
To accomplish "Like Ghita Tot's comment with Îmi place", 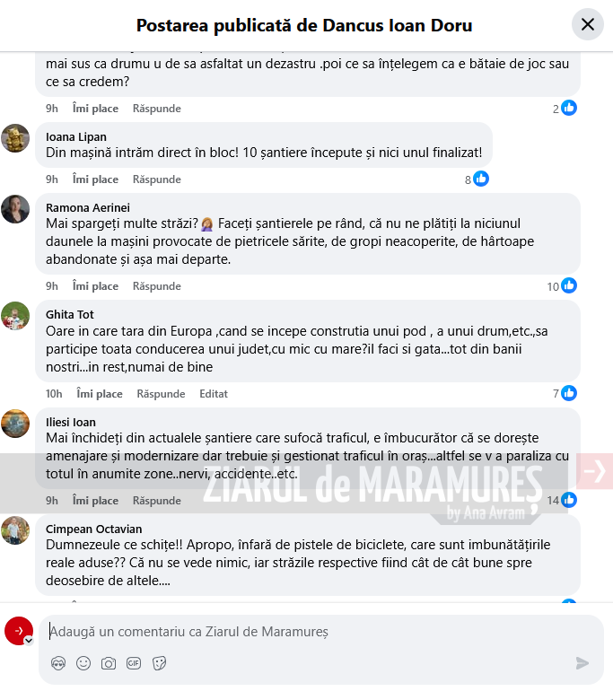I will 100,394.
